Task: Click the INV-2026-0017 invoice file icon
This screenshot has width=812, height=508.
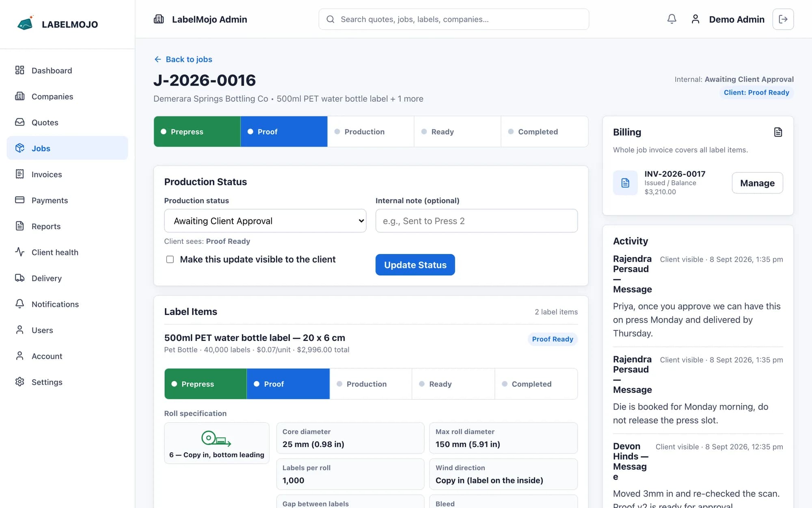Action: [x=625, y=183]
